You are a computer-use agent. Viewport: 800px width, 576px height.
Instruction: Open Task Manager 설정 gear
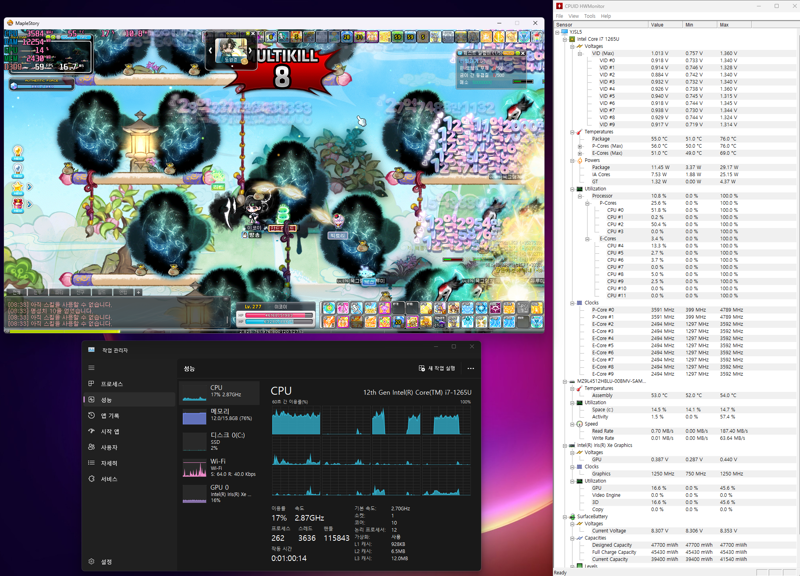91,561
